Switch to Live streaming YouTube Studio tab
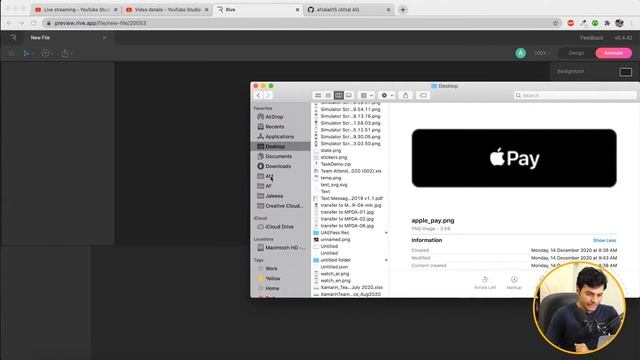This screenshot has height=360, width=640. pyautogui.click(x=76, y=9)
